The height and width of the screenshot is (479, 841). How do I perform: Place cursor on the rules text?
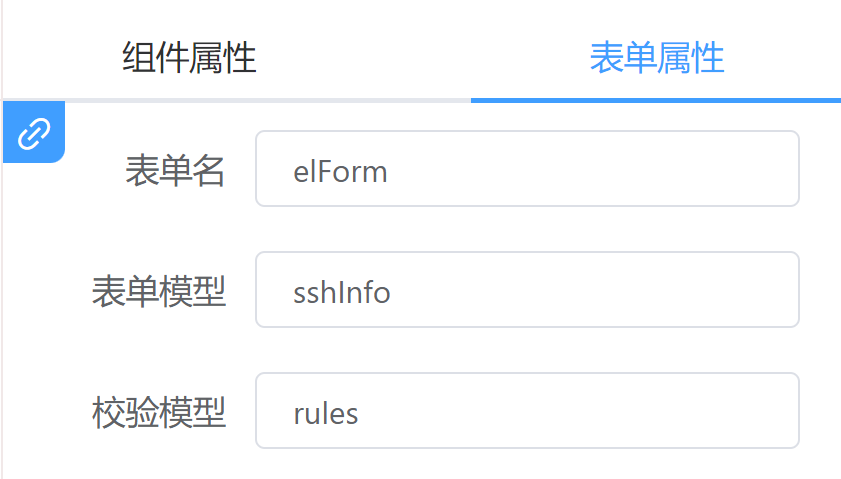coord(326,414)
